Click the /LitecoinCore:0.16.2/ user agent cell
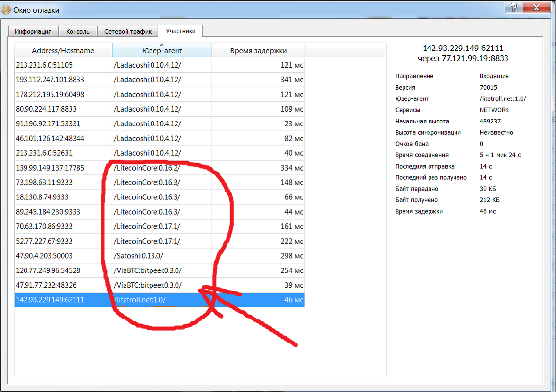Viewport: 556px width, 392px height. tap(162, 168)
